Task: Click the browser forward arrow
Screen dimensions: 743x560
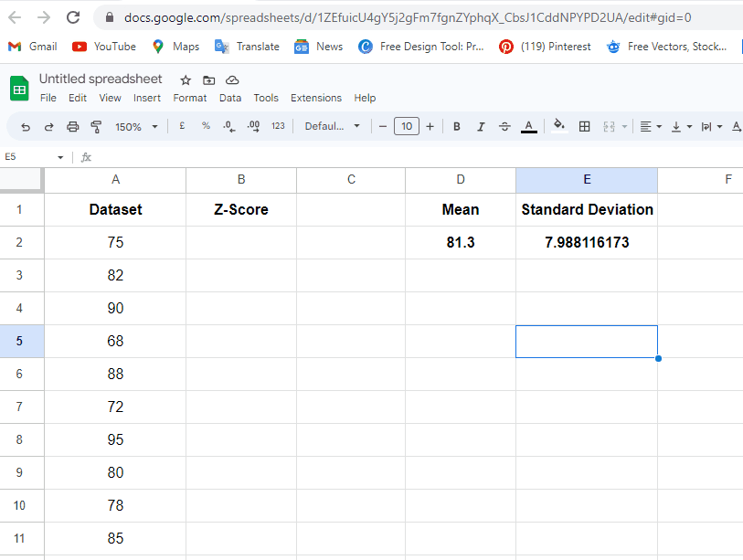Action: (x=44, y=17)
